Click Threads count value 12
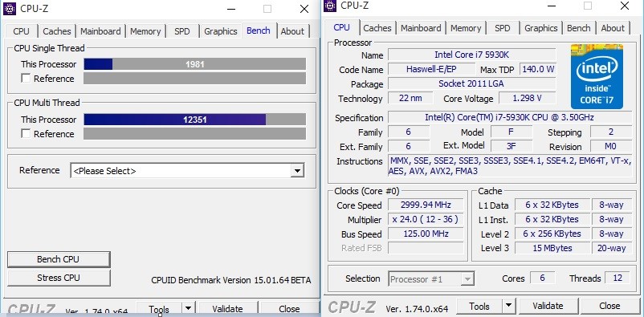 coord(618,278)
